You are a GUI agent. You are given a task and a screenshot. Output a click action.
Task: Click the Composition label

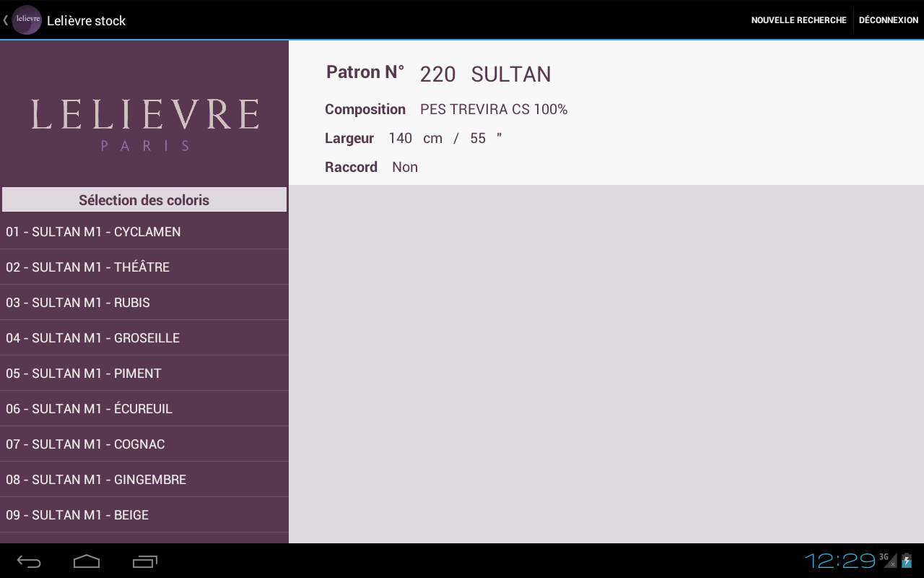[365, 110]
